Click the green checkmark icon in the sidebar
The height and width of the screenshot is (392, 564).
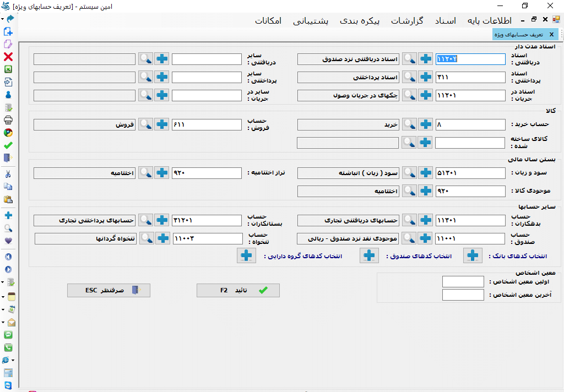(x=9, y=145)
